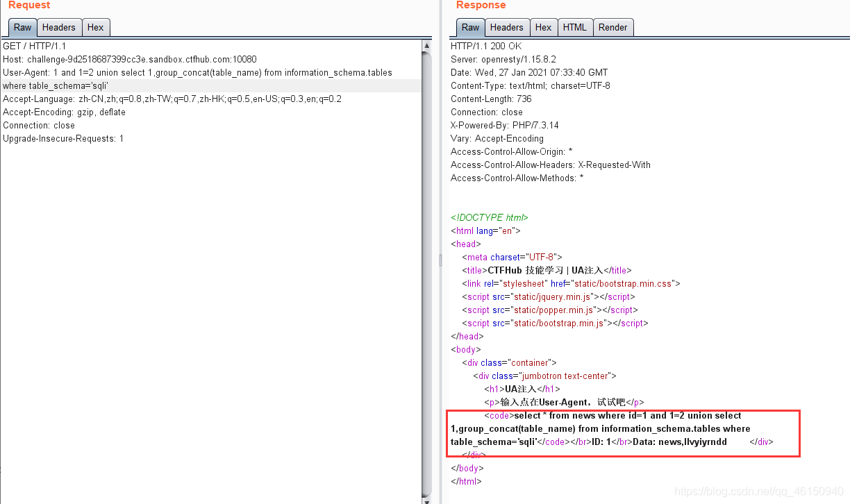This screenshot has height=504, width=850.
Task: Click the html lang="en" tag line
Action: pyautogui.click(x=485, y=230)
